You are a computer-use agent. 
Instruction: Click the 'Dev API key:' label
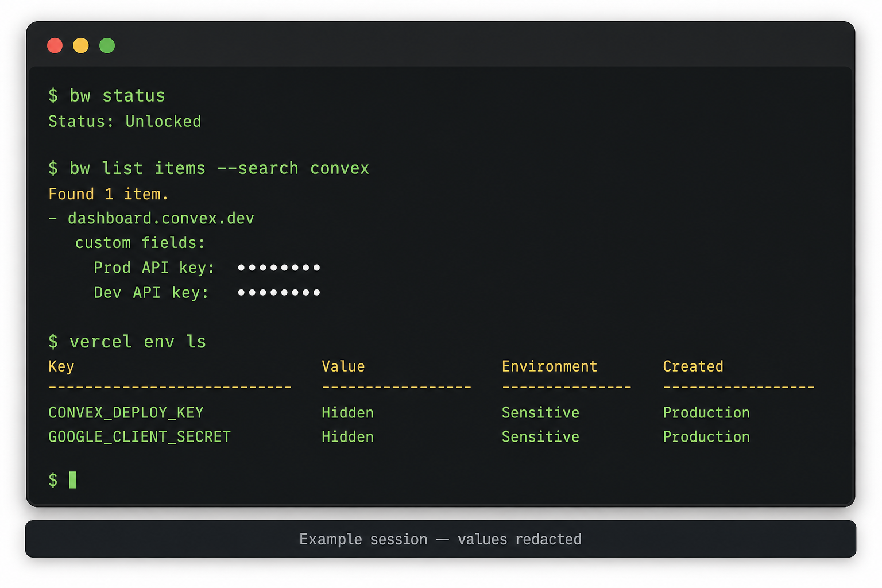pos(151,293)
